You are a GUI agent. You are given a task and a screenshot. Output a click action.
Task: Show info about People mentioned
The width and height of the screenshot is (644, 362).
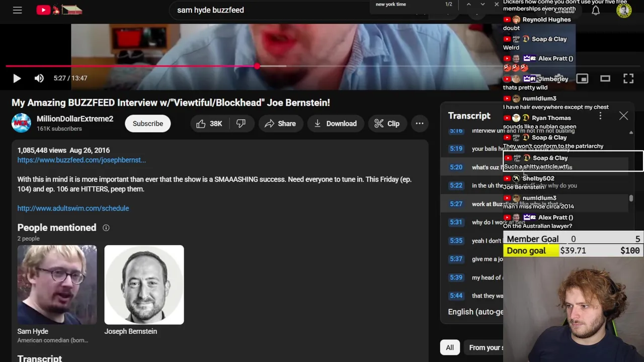click(x=106, y=228)
